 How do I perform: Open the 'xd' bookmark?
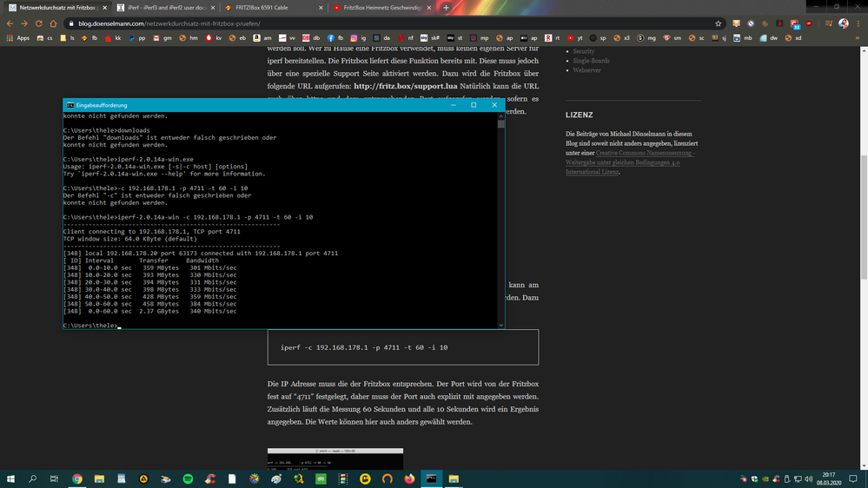tap(792, 38)
